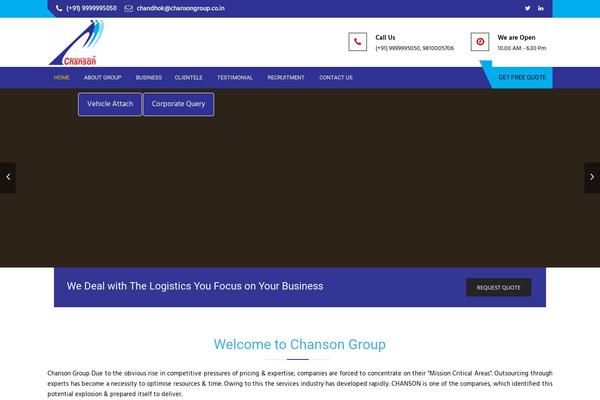The image size is (600, 400).
Task: Click the Vehicle Attach button
Action: pos(110,104)
